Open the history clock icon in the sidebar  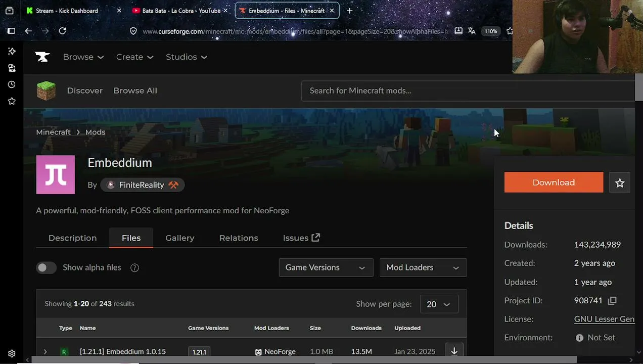[x=12, y=84]
